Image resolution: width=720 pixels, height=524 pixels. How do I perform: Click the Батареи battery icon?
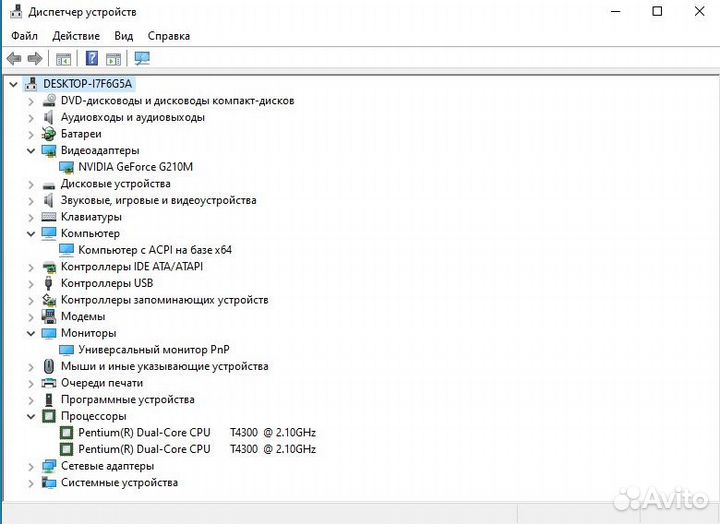coord(49,134)
